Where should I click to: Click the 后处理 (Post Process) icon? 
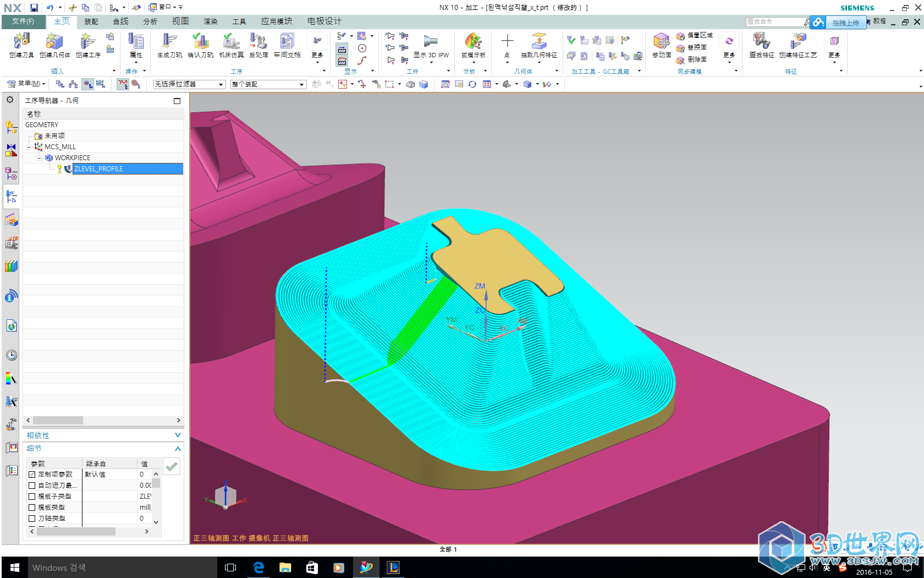pos(258,45)
